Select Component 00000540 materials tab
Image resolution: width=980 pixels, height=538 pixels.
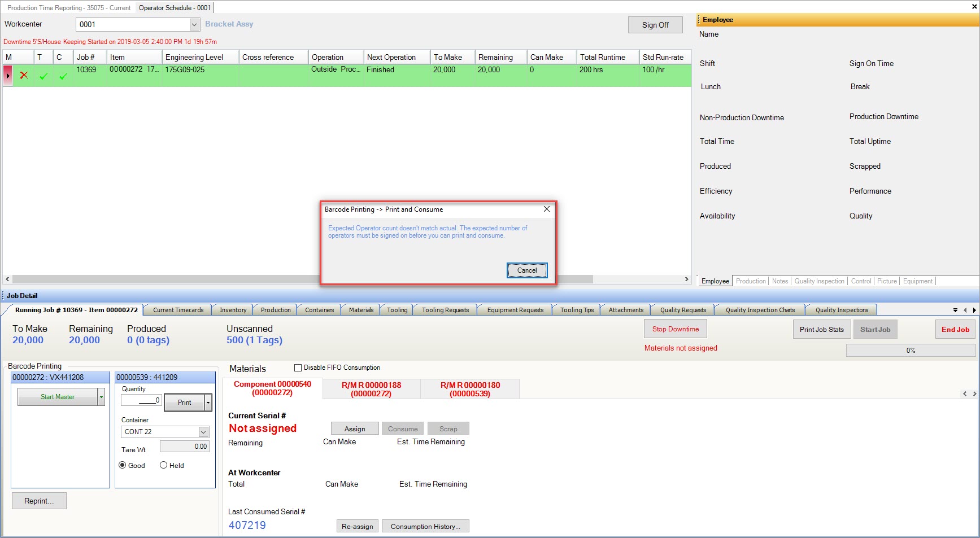[272, 388]
